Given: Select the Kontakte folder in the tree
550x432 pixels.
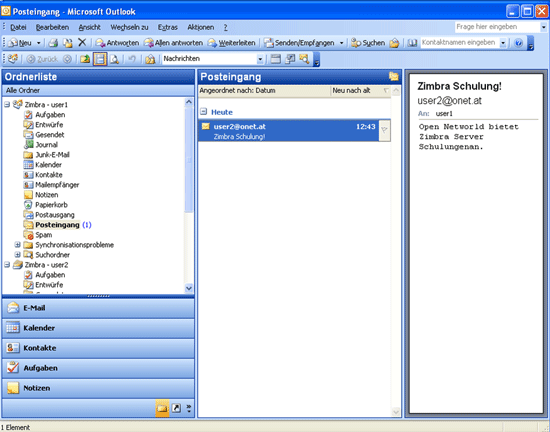Looking at the screenshot, I should pyautogui.click(x=49, y=175).
